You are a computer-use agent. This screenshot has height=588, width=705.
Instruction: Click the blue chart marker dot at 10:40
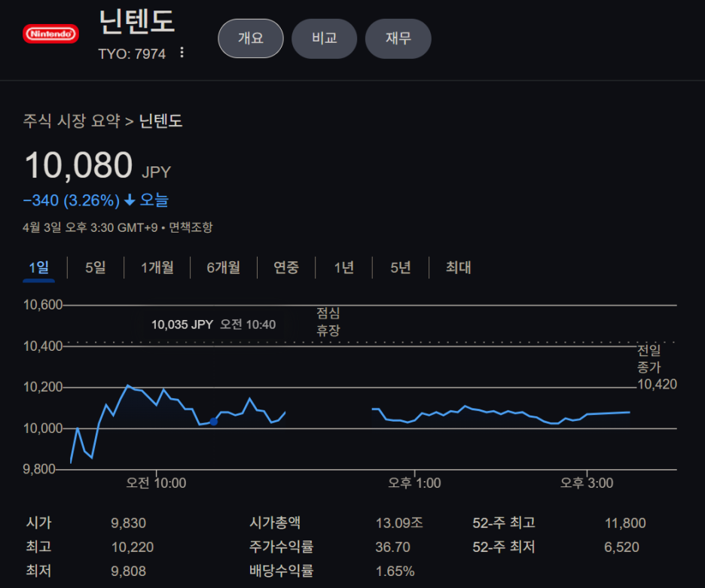click(214, 422)
